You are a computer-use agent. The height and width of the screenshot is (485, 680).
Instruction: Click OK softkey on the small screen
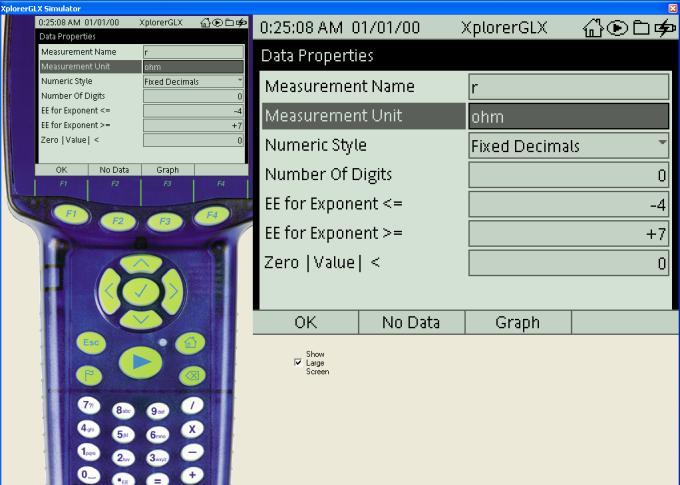62,170
